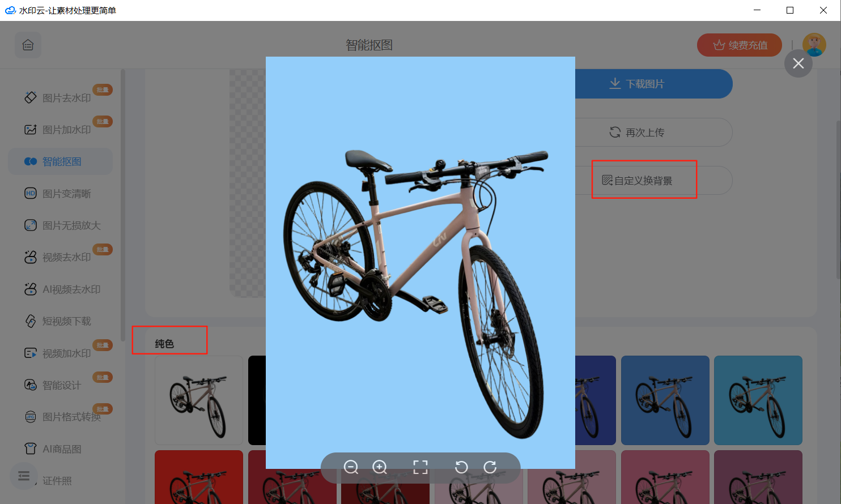Zoom out the preview image

[x=351, y=467]
